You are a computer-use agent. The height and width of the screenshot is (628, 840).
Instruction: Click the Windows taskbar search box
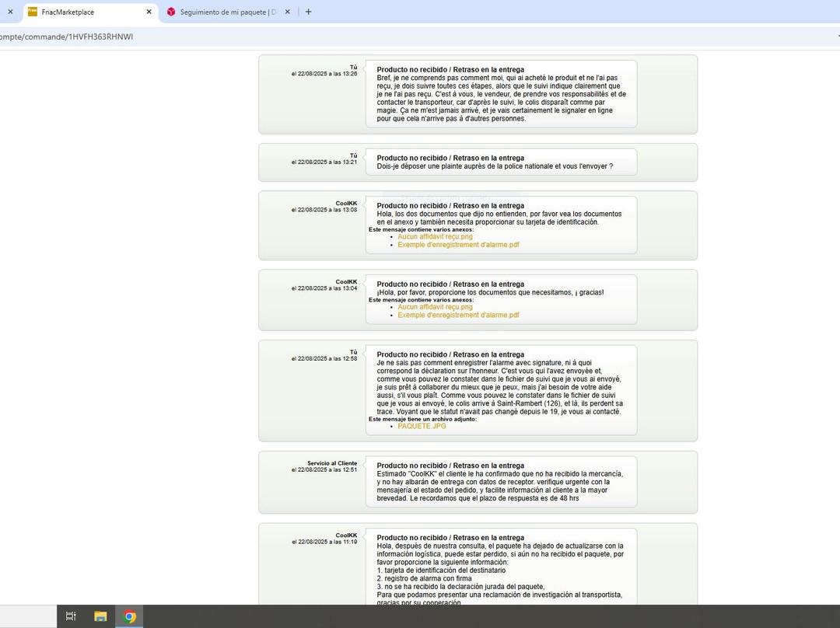pyautogui.click(x=28, y=616)
